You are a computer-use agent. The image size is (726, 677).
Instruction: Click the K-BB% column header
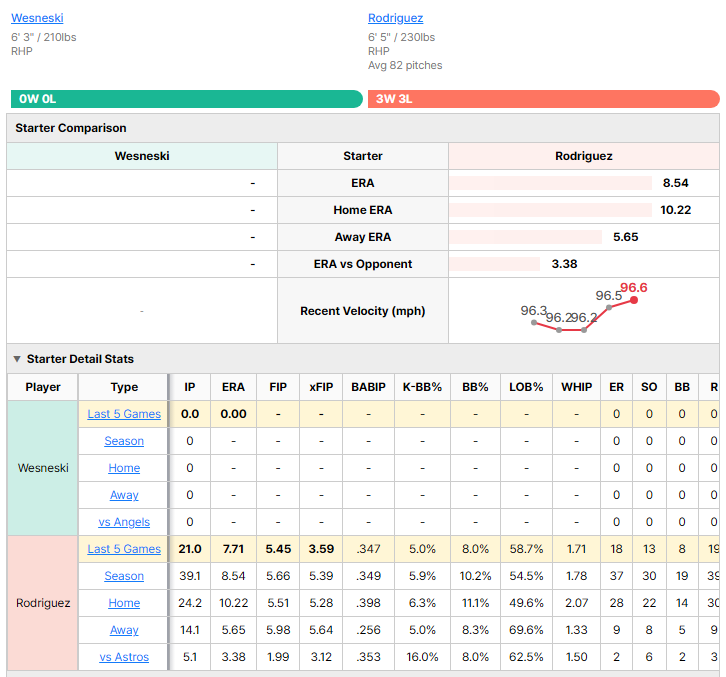422,387
